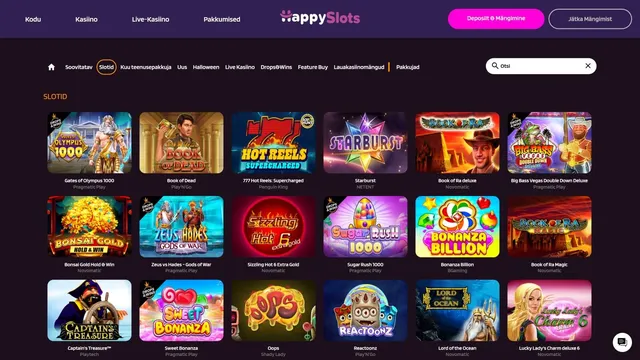Switch to Drops&Wins category
Image resolution: width=640 pixels, height=360 pixels.
[x=276, y=67]
